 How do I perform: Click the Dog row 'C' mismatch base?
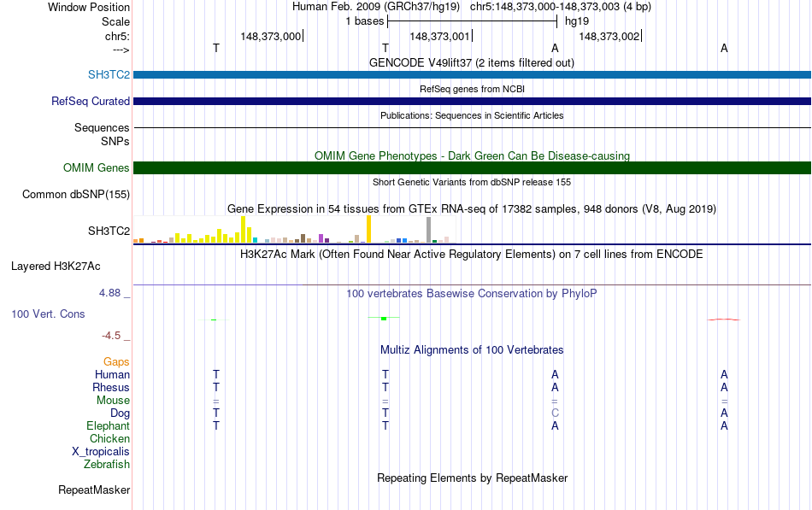point(555,413)
